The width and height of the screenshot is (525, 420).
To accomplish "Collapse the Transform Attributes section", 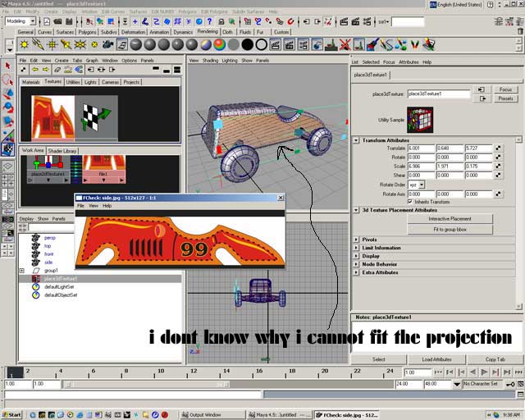I will tap(356, 140).
